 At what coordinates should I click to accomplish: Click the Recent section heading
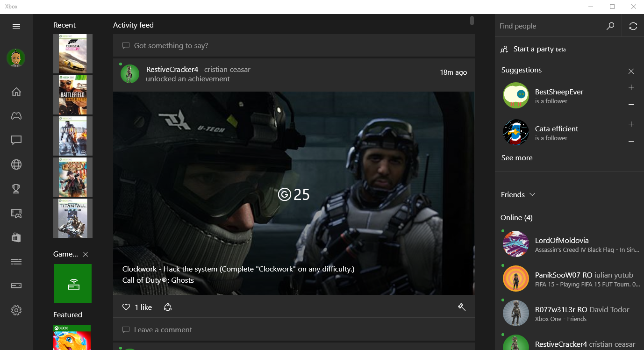(x=64, y=25)
